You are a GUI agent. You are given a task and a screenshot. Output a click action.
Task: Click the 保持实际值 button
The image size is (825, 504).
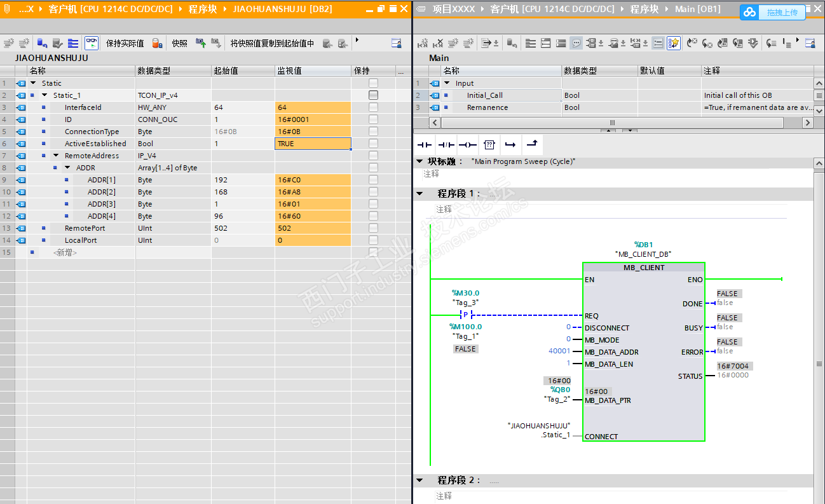(x=125, y=43)
